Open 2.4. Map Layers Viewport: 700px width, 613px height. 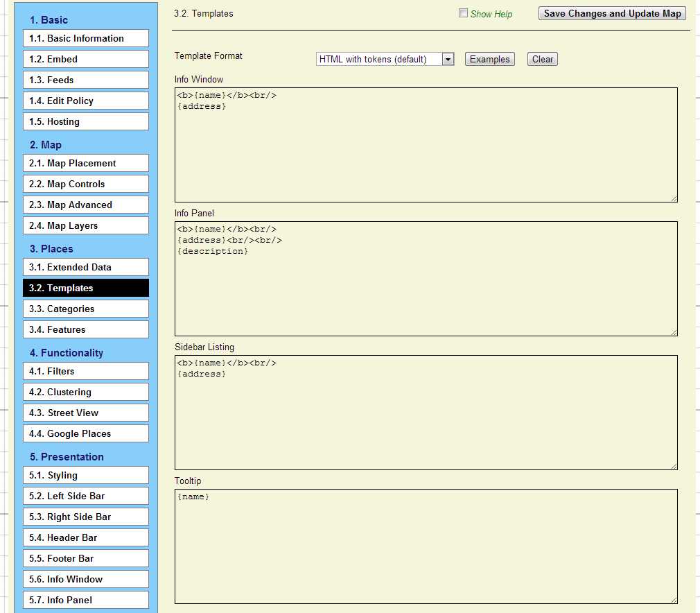(x=86, y=225)
